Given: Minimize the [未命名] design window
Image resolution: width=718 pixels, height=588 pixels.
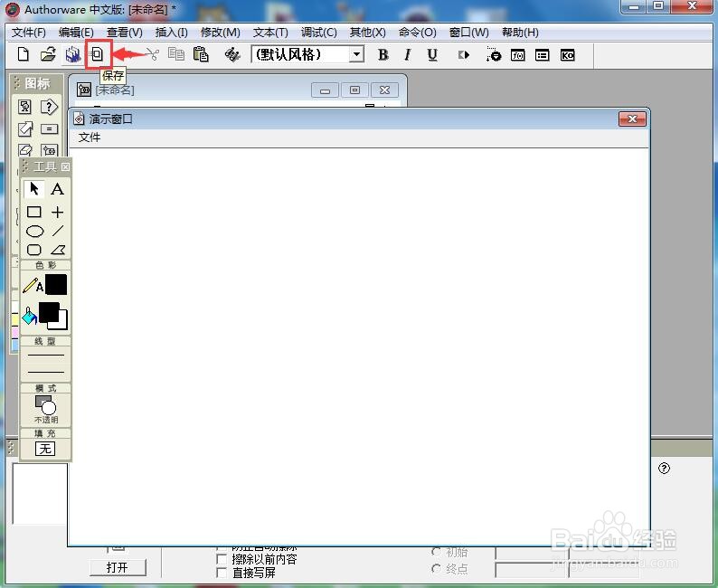Looking at the screenshot, I should (326, 90).
